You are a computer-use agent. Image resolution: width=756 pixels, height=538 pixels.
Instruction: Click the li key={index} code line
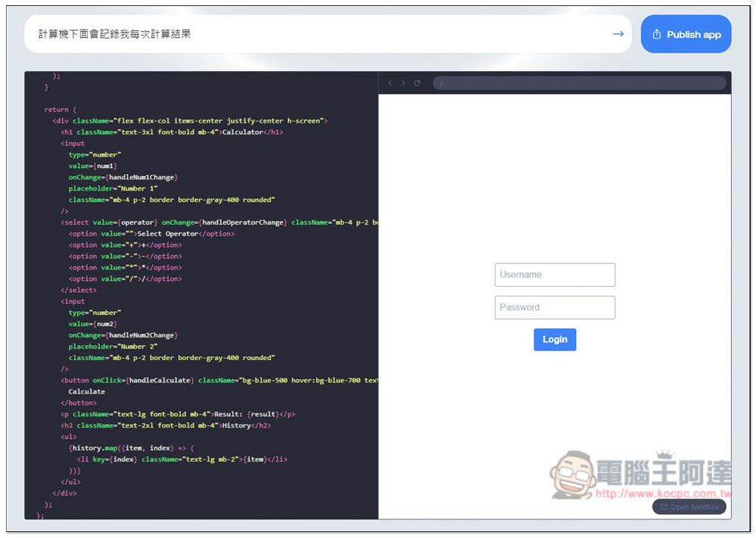coord(181,459)
